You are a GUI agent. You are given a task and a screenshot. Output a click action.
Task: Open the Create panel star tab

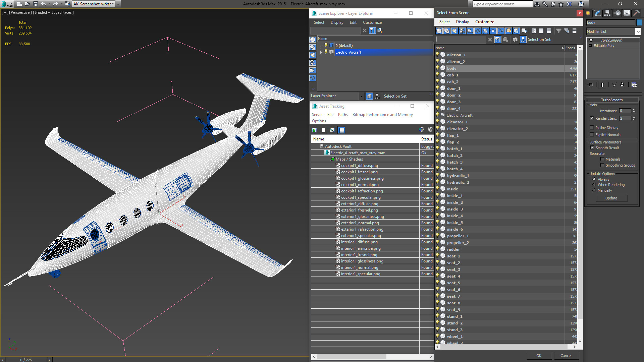588,13
